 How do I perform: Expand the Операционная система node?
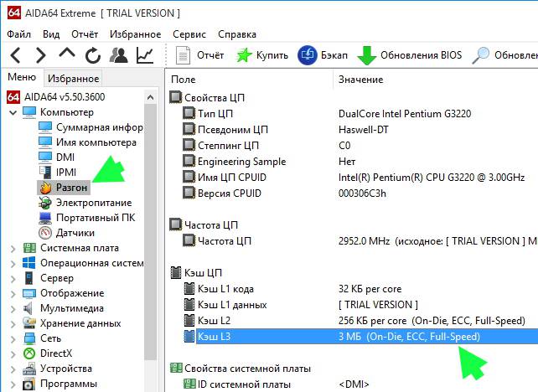click(13, 264)
